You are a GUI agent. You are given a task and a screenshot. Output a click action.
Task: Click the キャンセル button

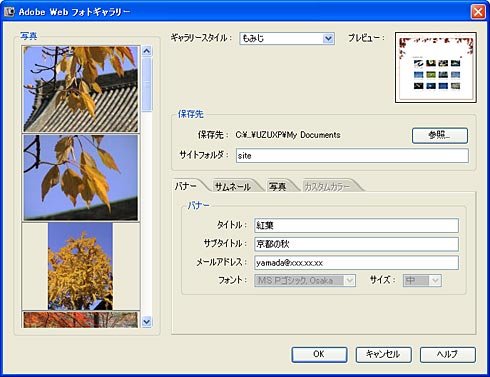(x=383, y=354)
